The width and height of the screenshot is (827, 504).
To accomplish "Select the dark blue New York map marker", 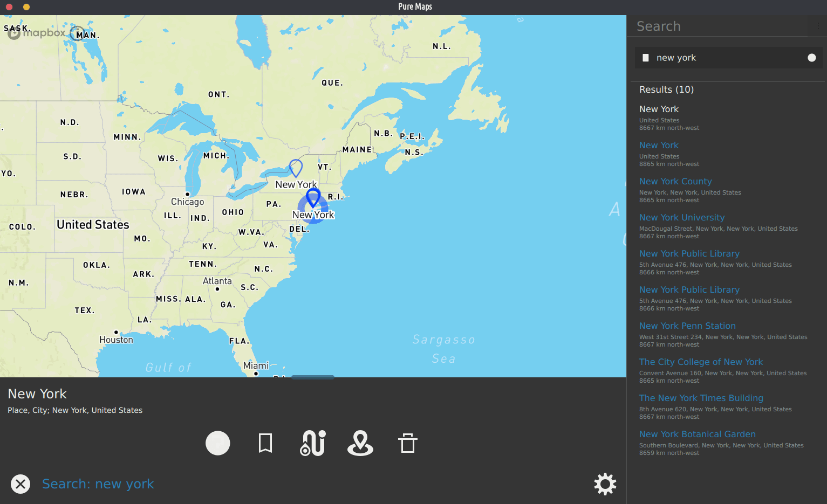I will click(x=313, y=197).
